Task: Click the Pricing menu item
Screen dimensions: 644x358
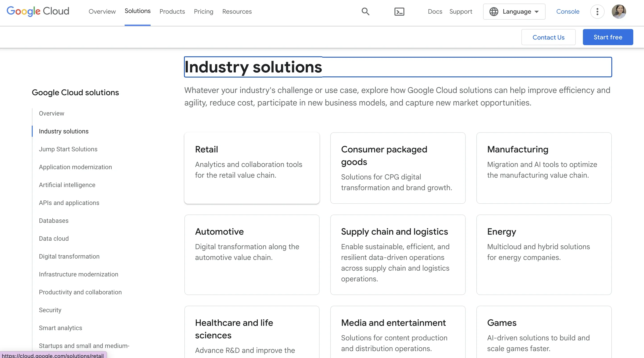Action: click(203, 11)
